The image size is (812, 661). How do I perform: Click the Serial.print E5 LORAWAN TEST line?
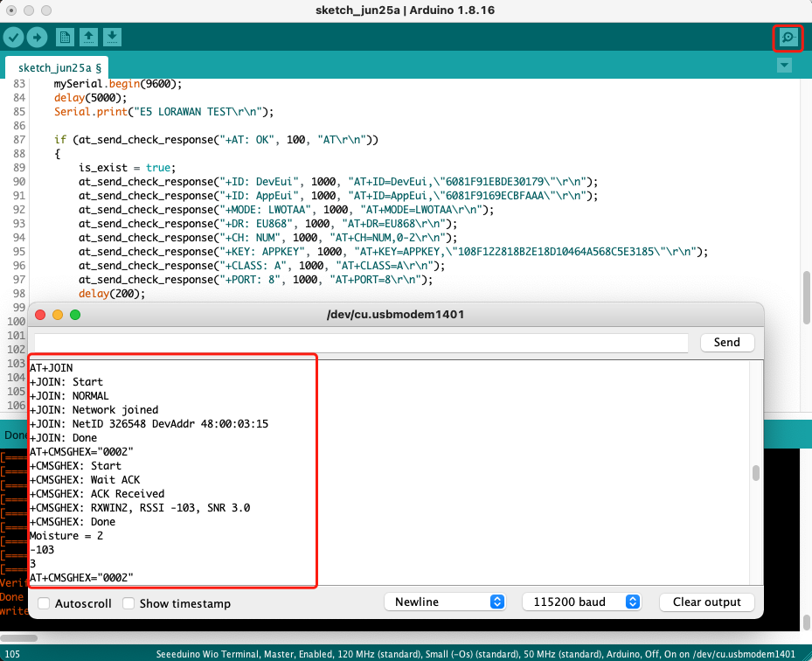pyautogui.click(x=163, y=112)
